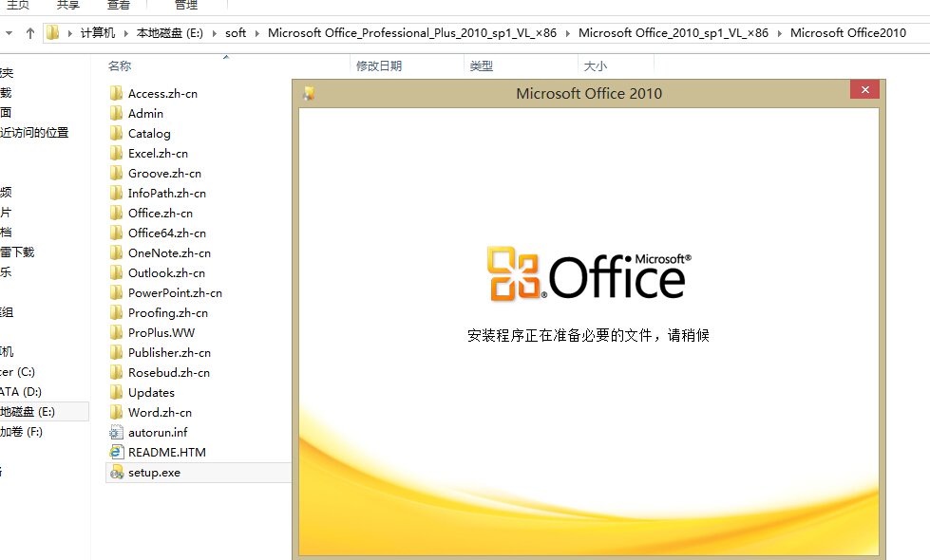Screen dimensions: 930x560
Task: Select the 加卷 (F:) drive in sidebar
Action: (x=21, y=432)
